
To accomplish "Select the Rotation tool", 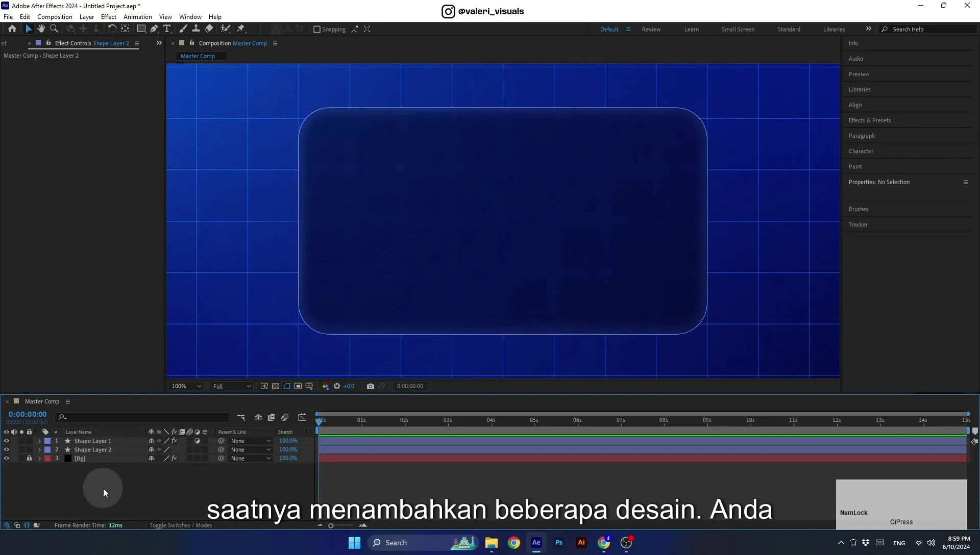I will click(x=112, y=29).
